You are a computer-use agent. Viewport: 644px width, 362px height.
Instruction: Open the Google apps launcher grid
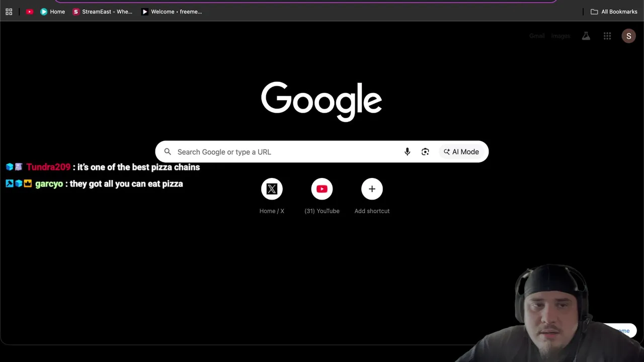[x=607, y=36]
